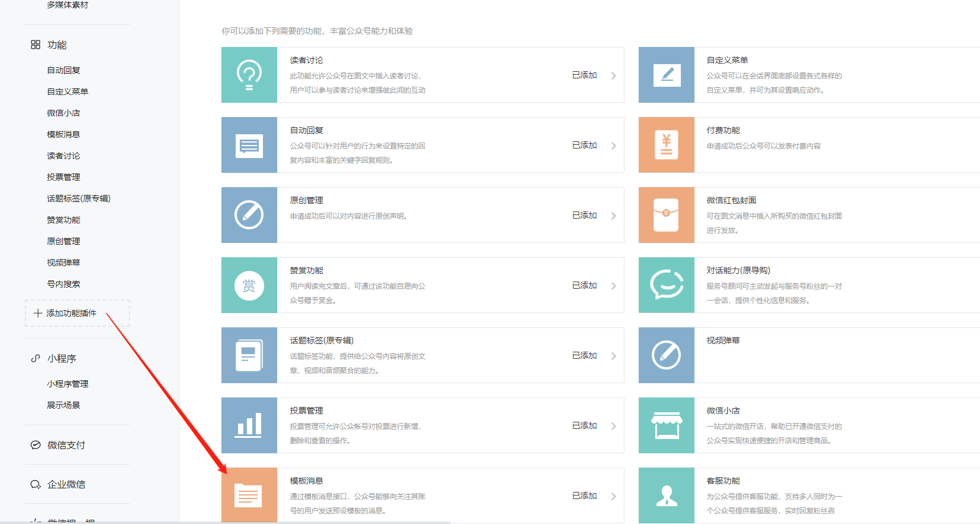Open the 微信支付 sidebar section
Viewport: 980px width, 524px height.
(x=66, y=445)
